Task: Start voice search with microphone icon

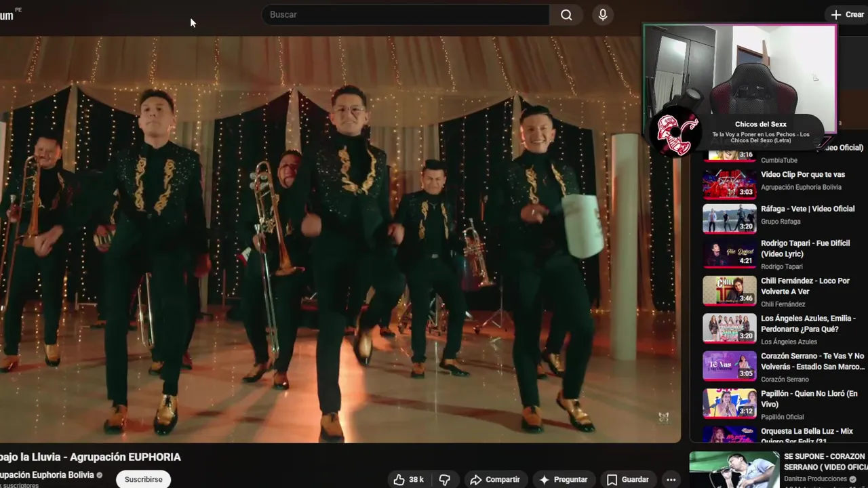Action: click(602, 15)
